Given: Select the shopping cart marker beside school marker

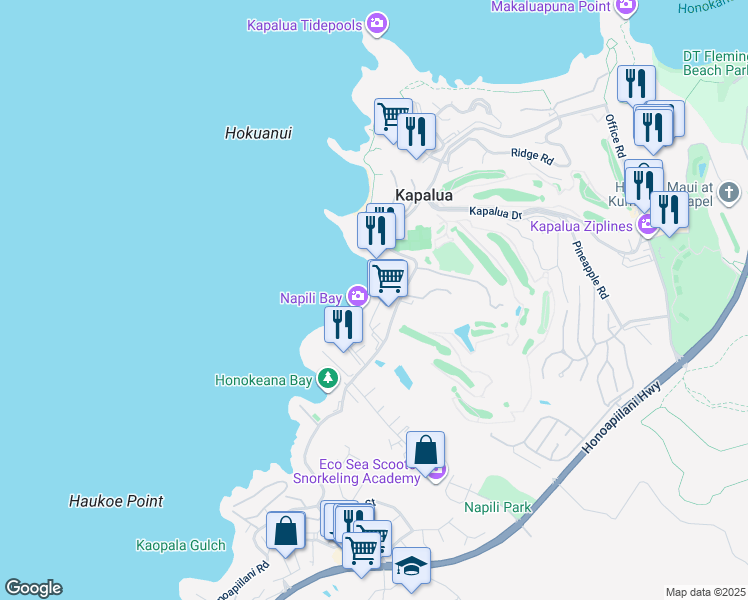Looking at the screenshot, I should pos(362,554).
